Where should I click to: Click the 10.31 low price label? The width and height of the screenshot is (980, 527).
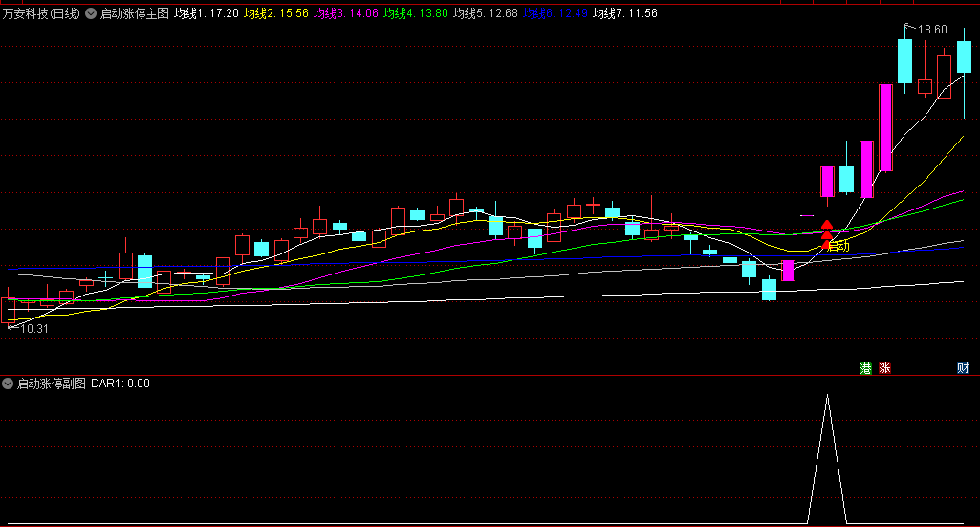pos(33,329)
